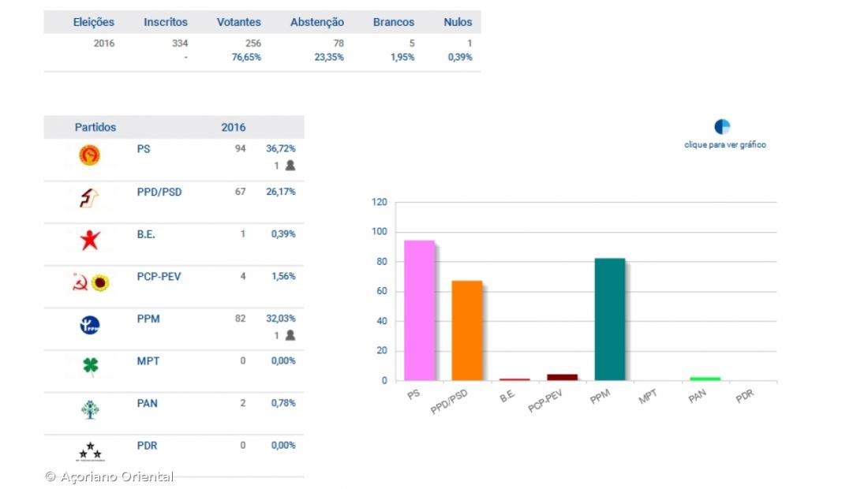
Task: Click the Votantes column header
Action: point(238,22)
